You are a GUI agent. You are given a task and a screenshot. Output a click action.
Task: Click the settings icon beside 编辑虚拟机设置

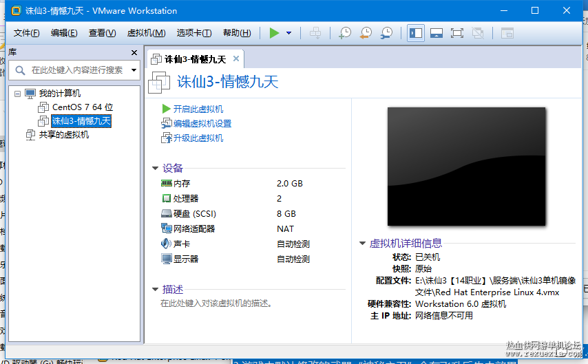[x=166, y=123]
